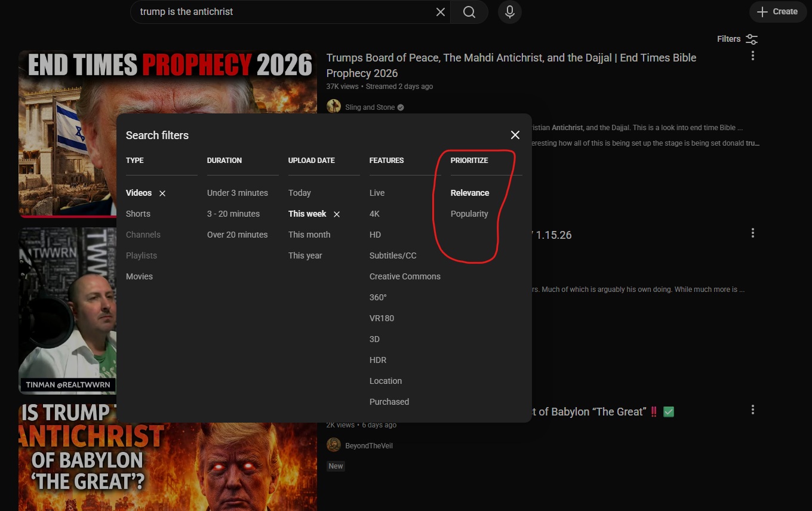Start voice search with the microphone icon
The width and height of the screenshot is (812, 511).
pyautogui.click(x=510, y=12)
